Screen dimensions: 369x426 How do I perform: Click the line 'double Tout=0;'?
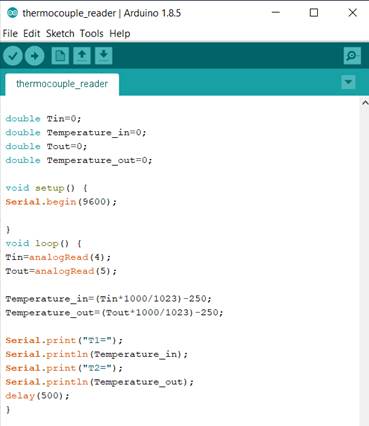click(x=46, y=146)
